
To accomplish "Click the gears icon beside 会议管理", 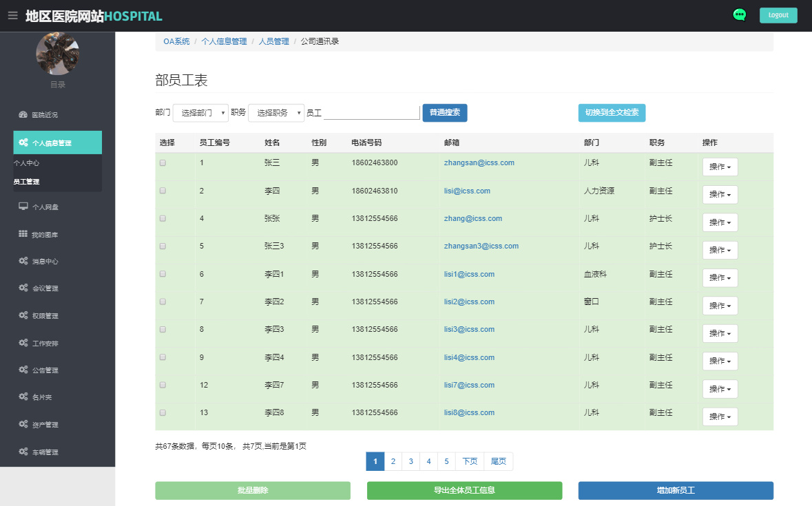I will click(23, 288).
